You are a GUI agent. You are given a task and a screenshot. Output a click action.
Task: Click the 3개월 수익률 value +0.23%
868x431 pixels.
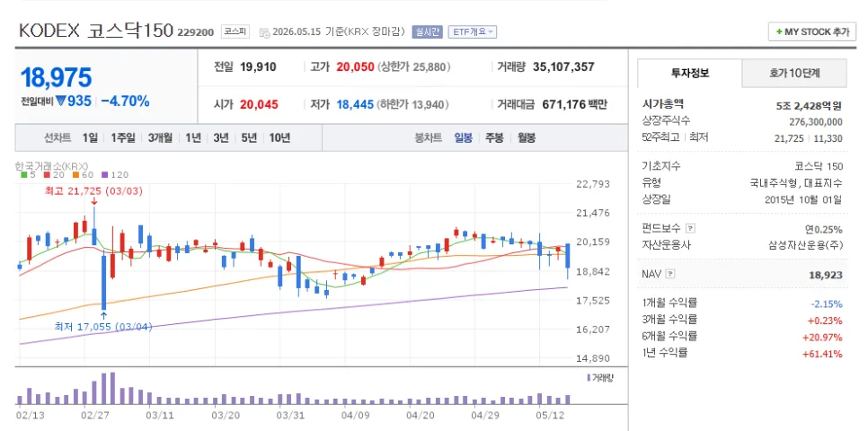tap(826, 321)
